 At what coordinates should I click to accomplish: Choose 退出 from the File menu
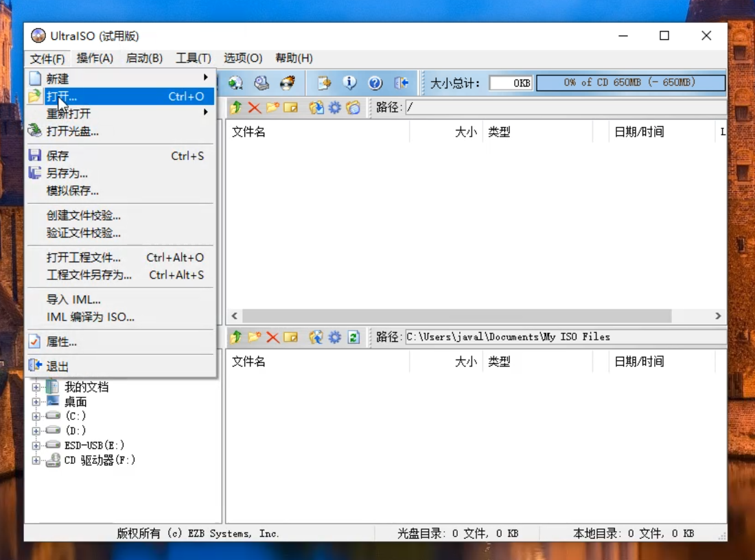pos(120,366)
